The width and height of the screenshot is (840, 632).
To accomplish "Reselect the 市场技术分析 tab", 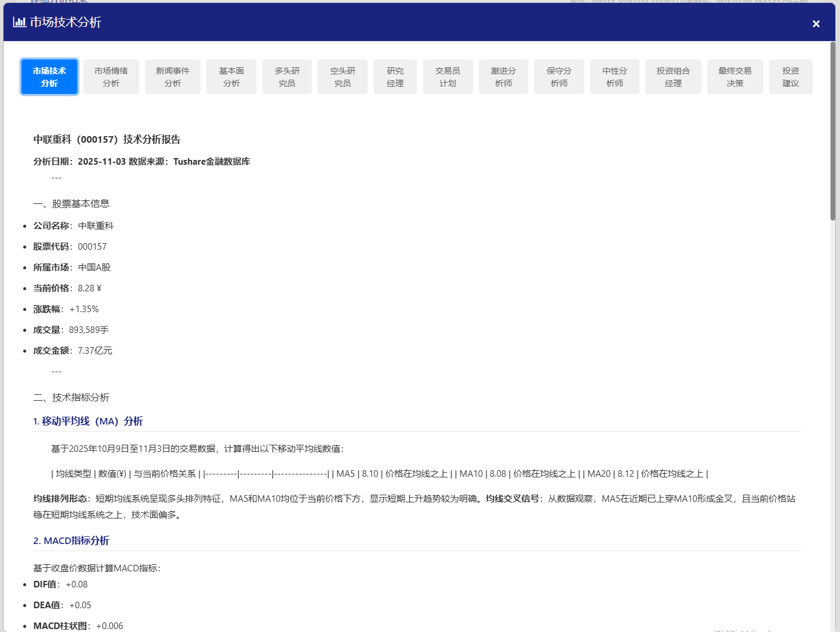I will [x=49, y=76].
